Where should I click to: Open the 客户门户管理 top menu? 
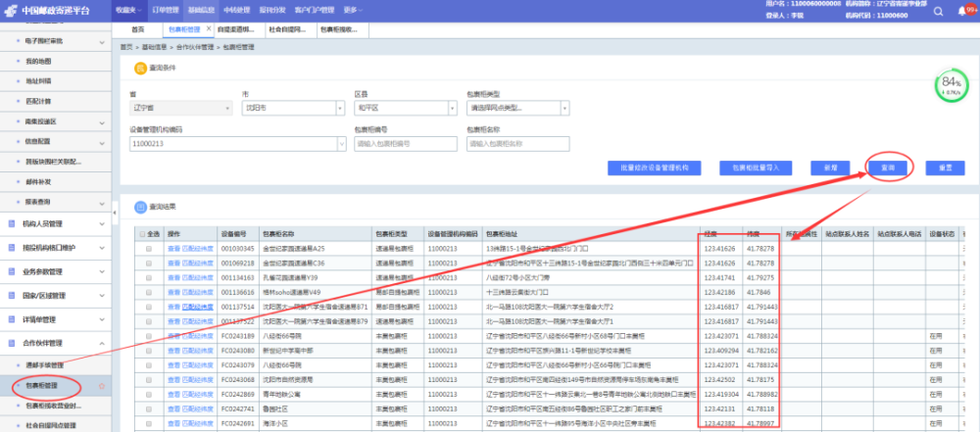(x=315, y=11)
